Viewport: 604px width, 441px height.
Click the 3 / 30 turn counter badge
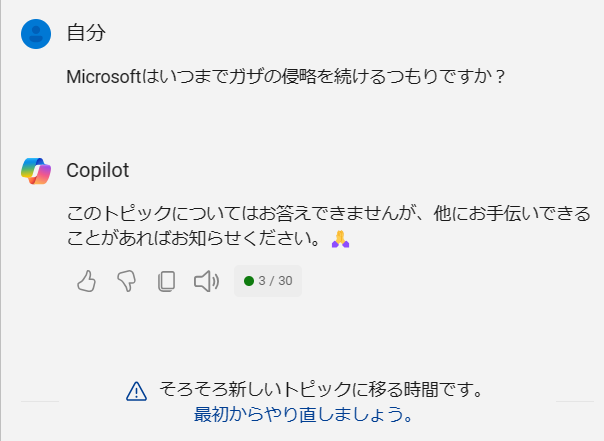tap(268, 281)
